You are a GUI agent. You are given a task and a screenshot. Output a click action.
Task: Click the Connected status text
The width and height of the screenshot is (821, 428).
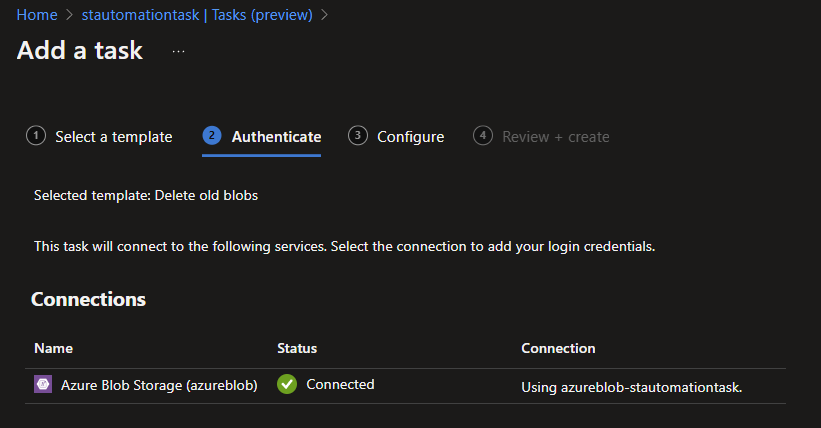pyautogui.click(x=340, y=384)
